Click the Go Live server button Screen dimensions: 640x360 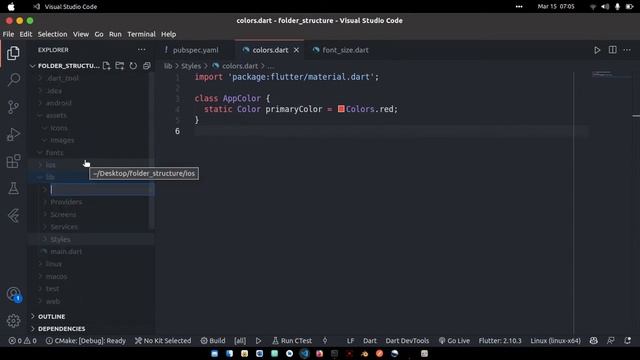pos(454,340)
